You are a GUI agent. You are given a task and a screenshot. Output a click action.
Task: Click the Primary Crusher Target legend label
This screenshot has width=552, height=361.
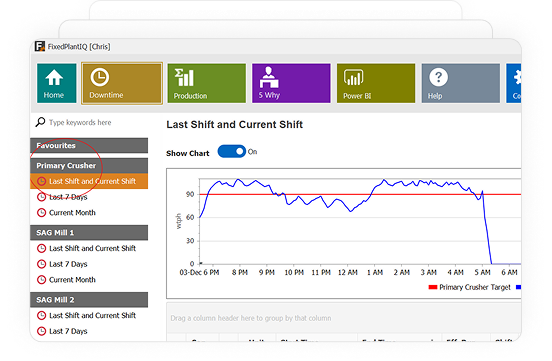click(x=475, y=287)
